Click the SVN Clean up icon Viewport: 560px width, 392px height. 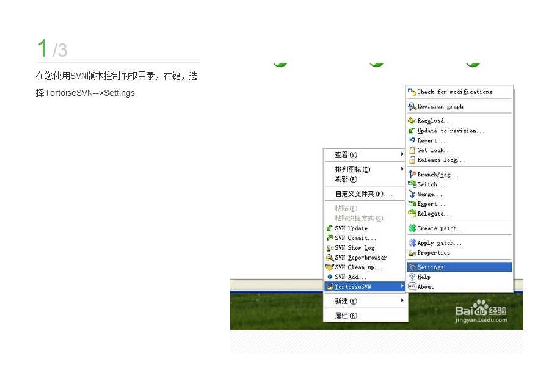pos(329,267)
